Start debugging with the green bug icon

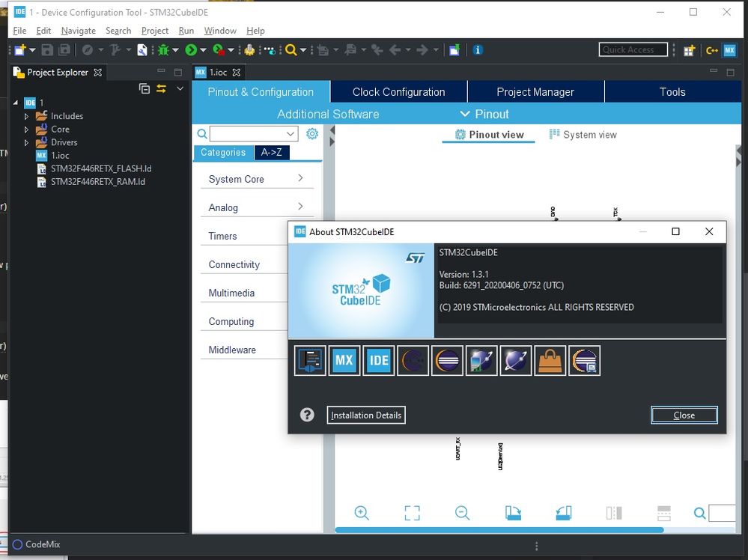click(x=164, y=50)
